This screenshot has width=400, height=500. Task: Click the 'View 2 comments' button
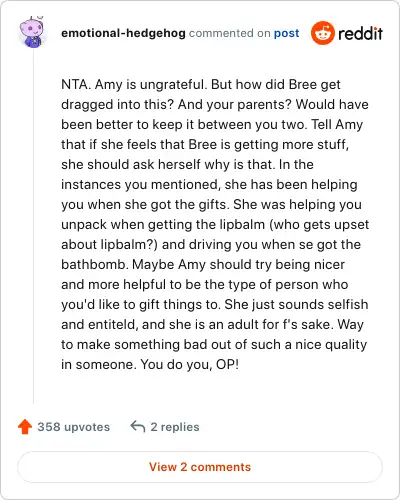[200, 467]
